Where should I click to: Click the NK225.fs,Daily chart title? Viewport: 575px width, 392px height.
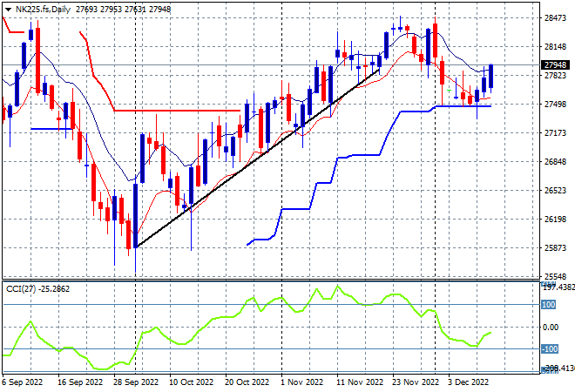pos(43,10)
